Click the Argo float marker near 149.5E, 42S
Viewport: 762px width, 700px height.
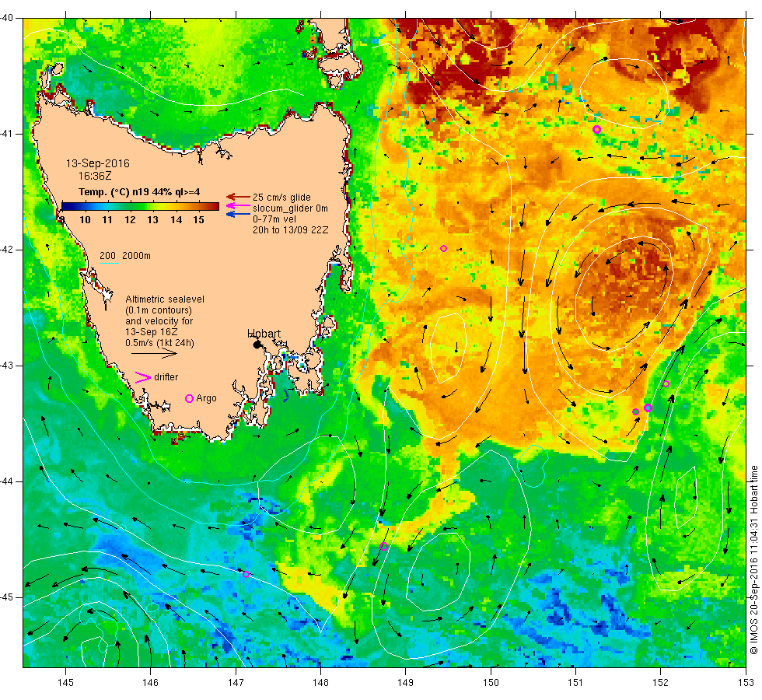tap(443, 248)
